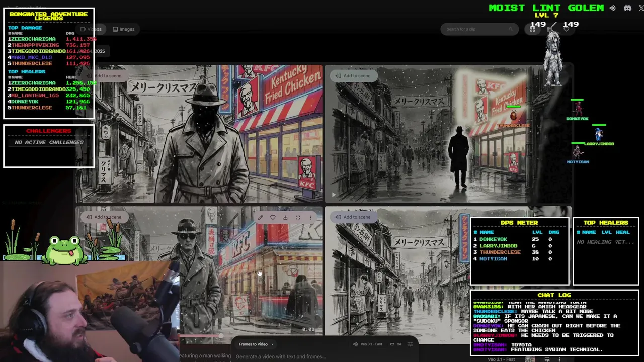Open the generation settings sliders icon
Image resolution: width=644 pixels, height=362 pixels.
click(410, 344)
